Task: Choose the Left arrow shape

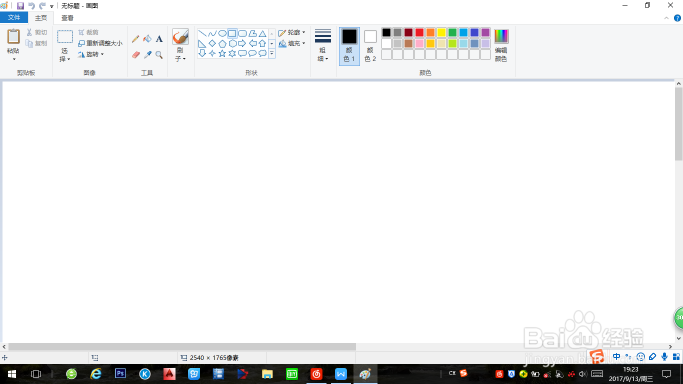Action: (x=252, y=44)
